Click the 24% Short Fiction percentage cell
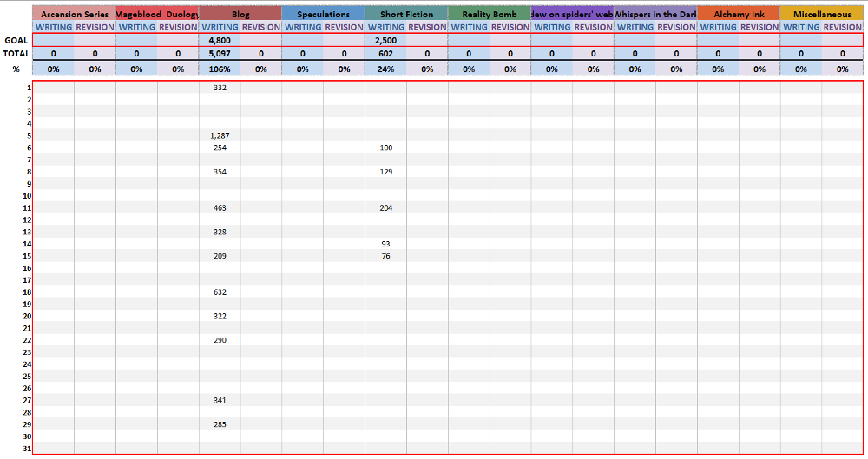 385,69
